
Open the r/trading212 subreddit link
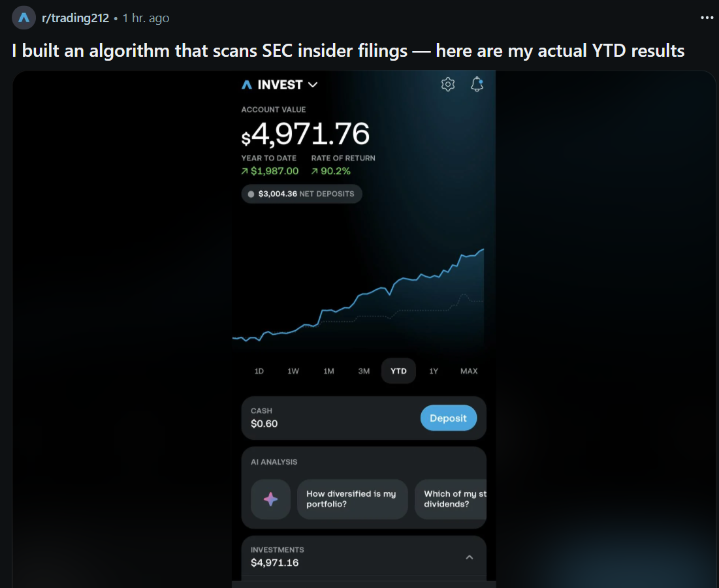pyautogui.click(x=75, y=18)
